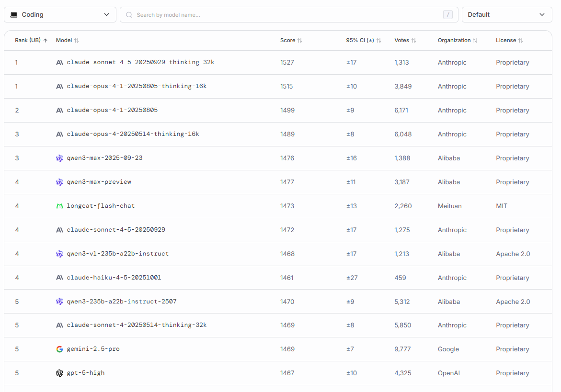Image resolution: width=561 pixels, height=392 pixels.
Task: Click Google logo beside gemini-2.5-pro
Action: tap(60, 349)
